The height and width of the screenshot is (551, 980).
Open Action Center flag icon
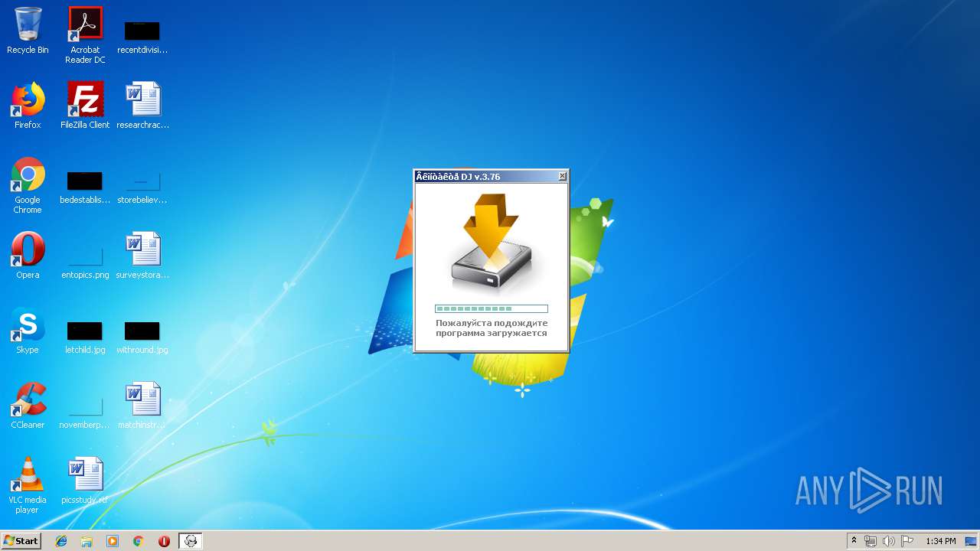(907, 541)
